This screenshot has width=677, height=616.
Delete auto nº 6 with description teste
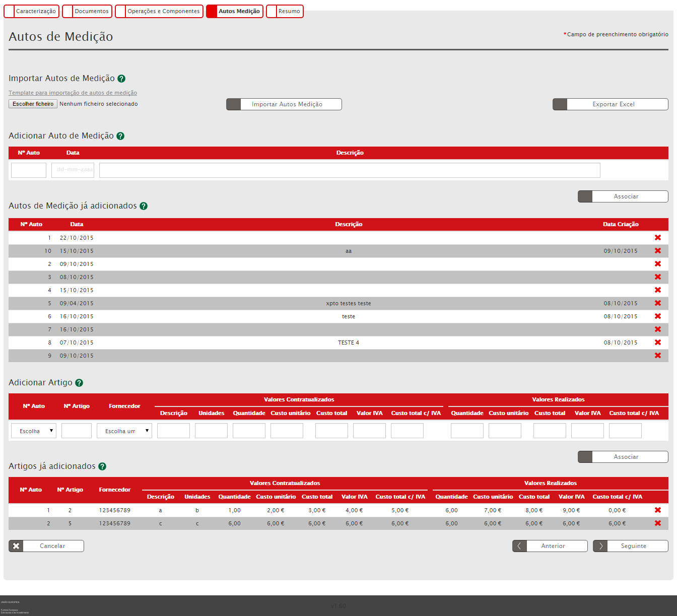coord(658,316)
